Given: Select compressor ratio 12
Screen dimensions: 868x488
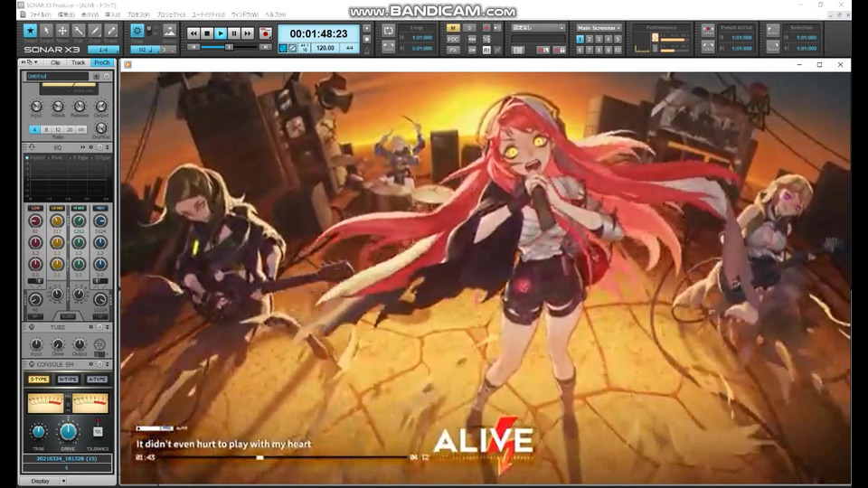Looking at the screenshot, I should (x=58, y=129).
